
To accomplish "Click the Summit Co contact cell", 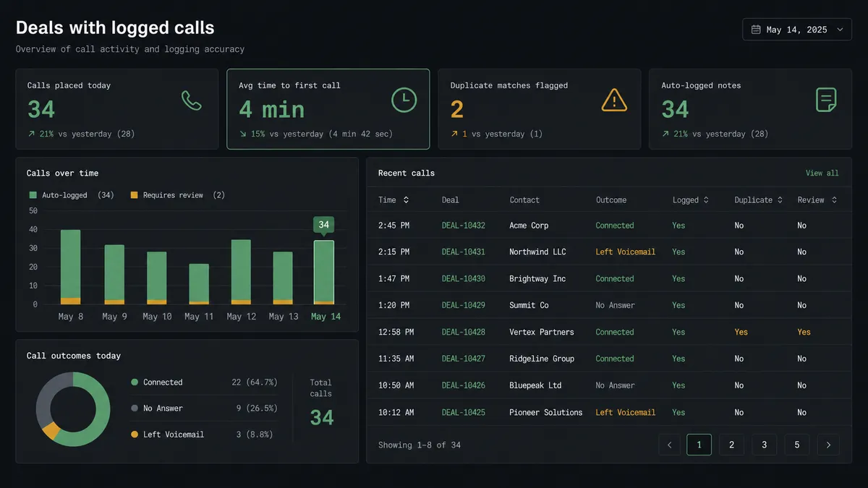I will pos(529,305).
